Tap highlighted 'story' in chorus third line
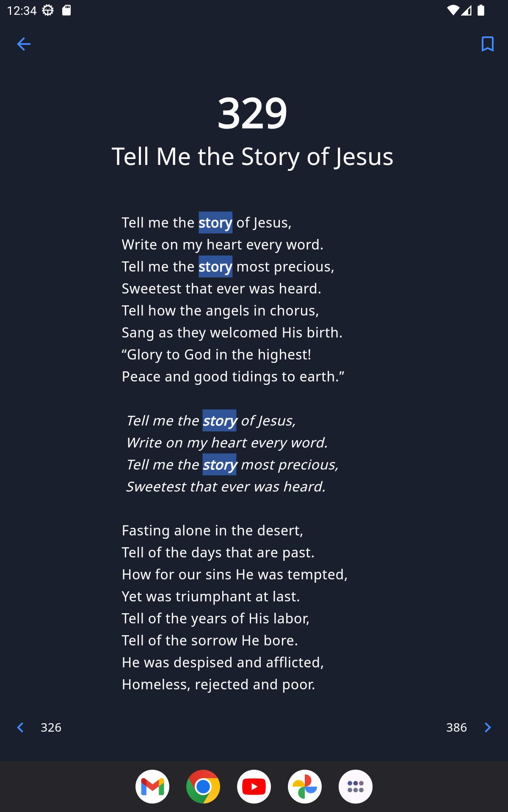The height and width of the screenshot is (812, 508). click(x=219, y=464)
